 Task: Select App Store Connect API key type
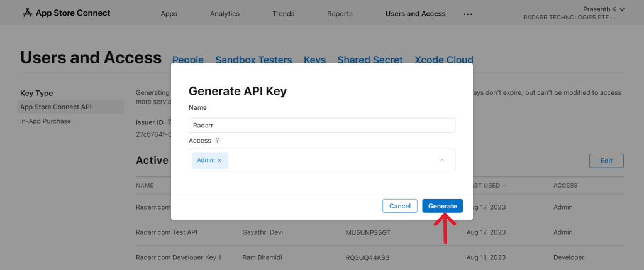(x=72, y=107)
